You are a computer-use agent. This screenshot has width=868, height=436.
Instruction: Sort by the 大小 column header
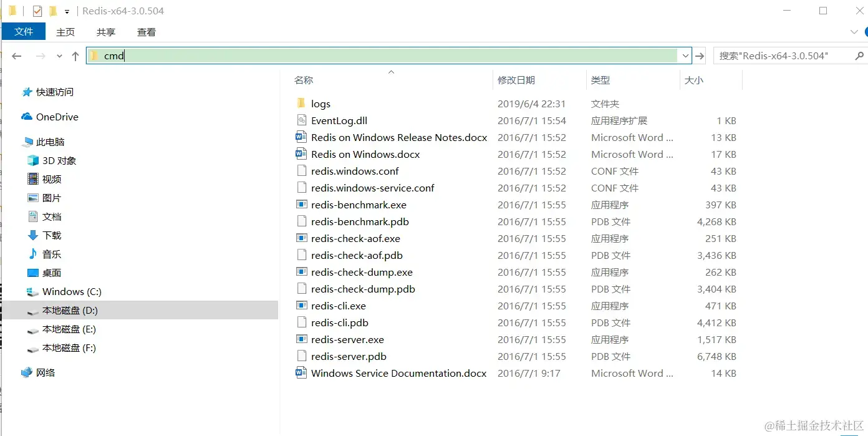[x=694, y=80]
